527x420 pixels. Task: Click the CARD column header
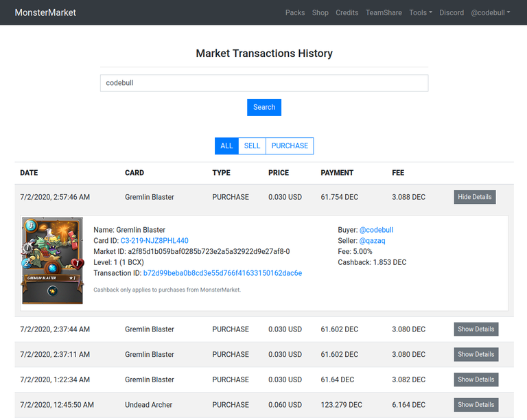coord(134,173)
